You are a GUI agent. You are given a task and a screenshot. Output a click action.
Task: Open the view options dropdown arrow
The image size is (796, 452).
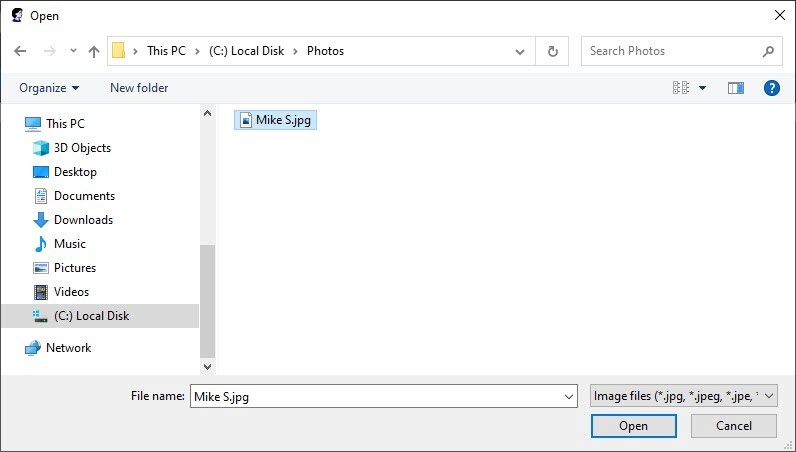702,88
